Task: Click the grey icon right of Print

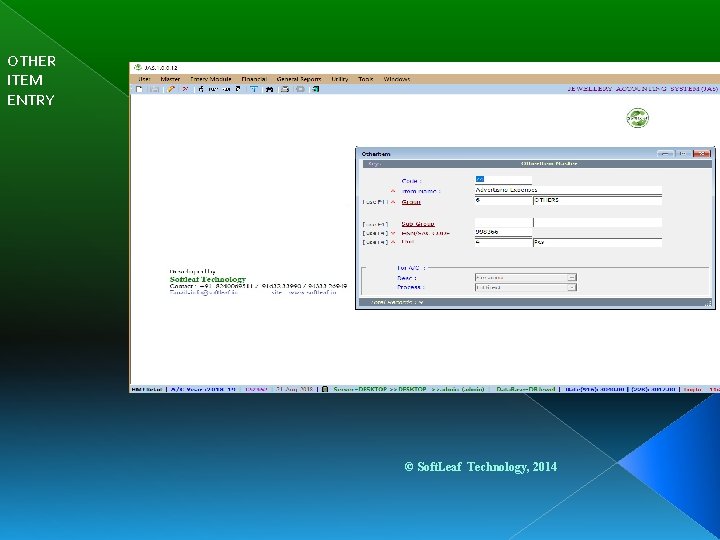Action: click(300, 89)
